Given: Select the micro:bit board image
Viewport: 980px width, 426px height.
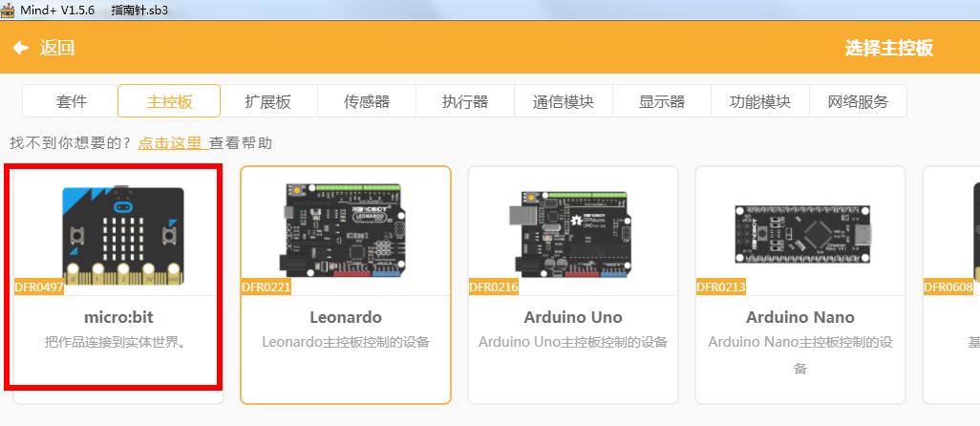Looking at the screenshot, I should tap(123, 236).
